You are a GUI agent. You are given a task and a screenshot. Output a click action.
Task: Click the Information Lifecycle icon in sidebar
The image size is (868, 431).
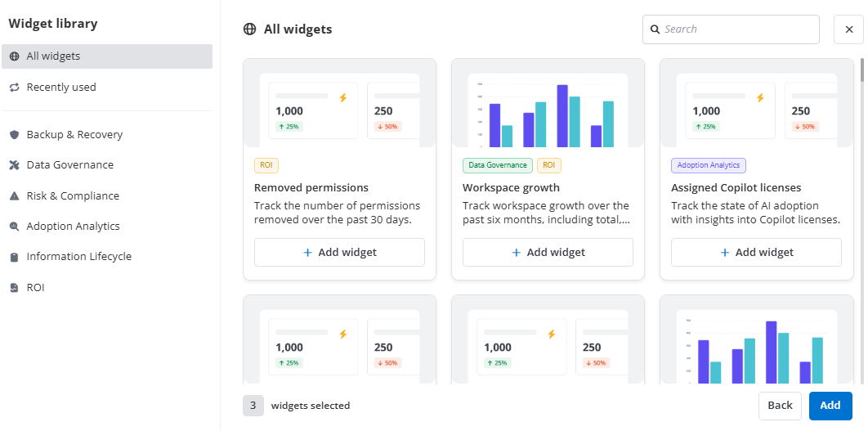(x=14, y=257)
